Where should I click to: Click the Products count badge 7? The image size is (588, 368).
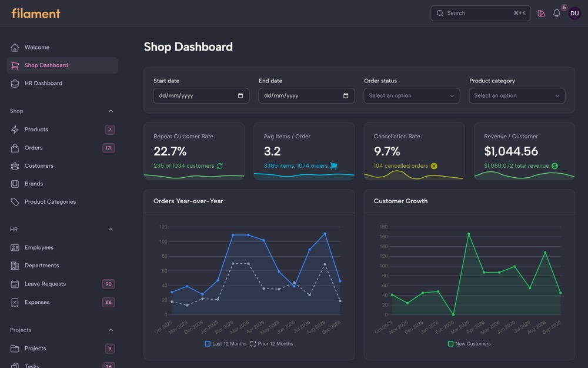(110, 130)
